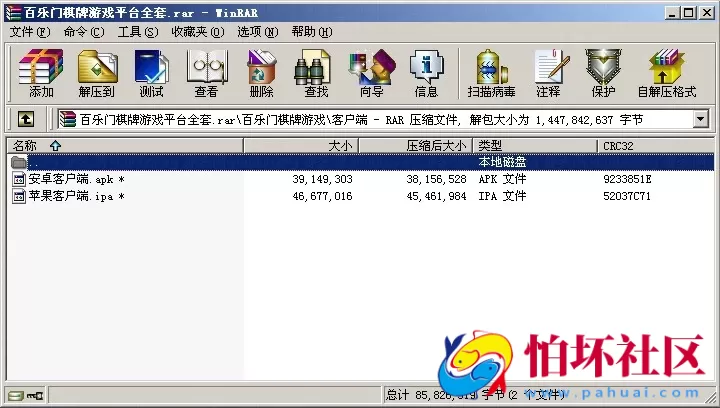This screenshot has width=720, height=408.
Task: Open the 命令(C) menu
Action: [84, 32]
